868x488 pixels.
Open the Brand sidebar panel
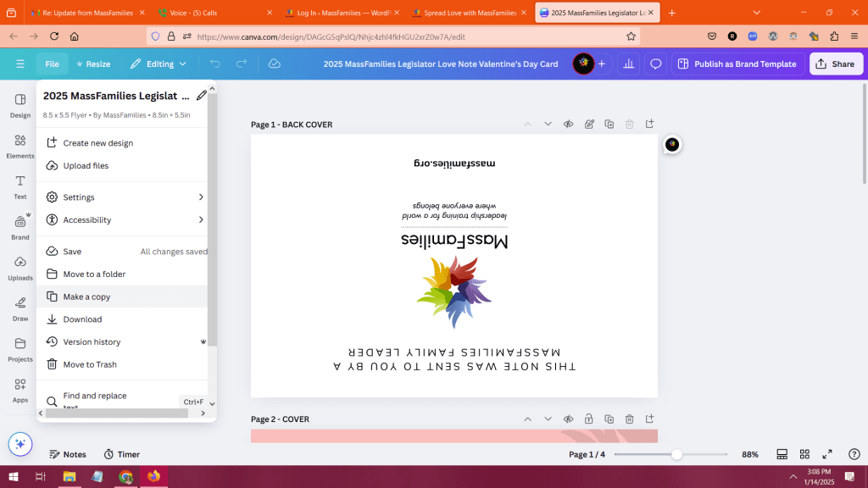20,227
